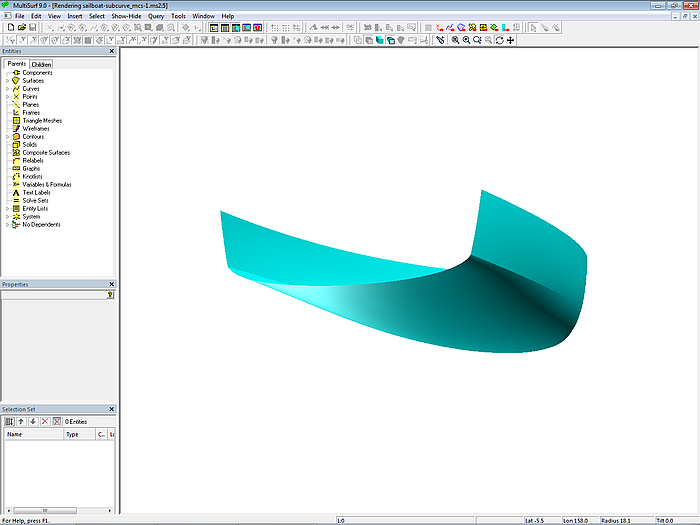Click the move-up arrow in Selection Set

click(x=21, y=422)
